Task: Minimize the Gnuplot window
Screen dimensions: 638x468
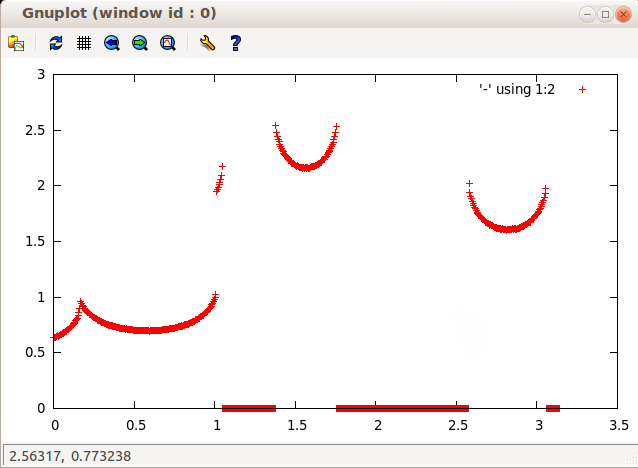Action: click(587, 14)
